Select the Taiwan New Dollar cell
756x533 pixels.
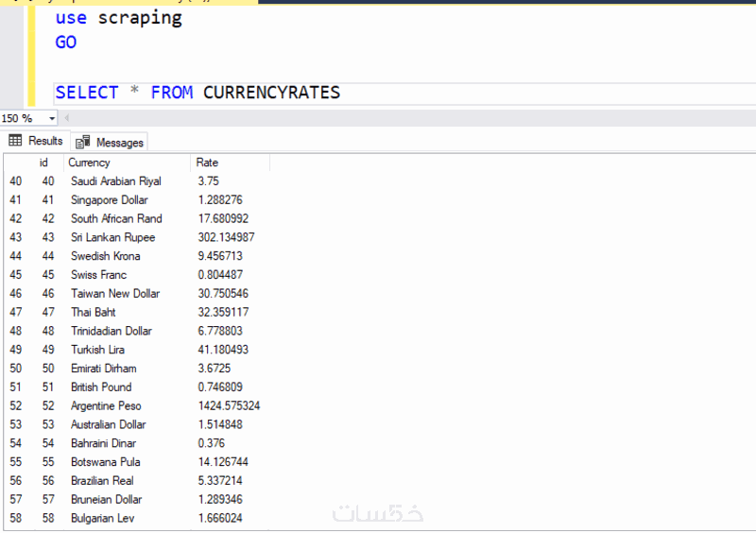pyautogui.click(x=115, y=294)
